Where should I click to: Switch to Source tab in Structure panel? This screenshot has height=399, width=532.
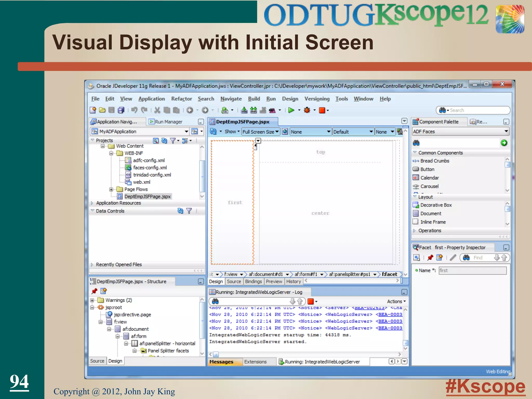point(97,361)
